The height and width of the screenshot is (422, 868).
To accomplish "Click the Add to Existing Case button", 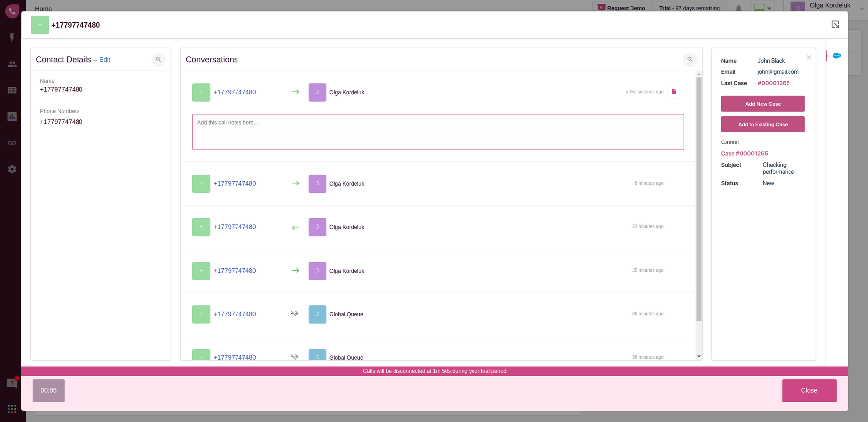I will [763, 124].
